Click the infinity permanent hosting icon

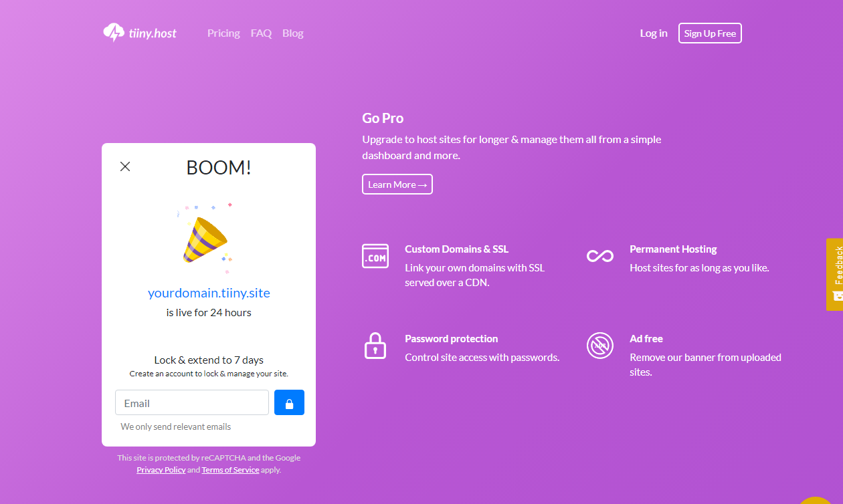600,256
